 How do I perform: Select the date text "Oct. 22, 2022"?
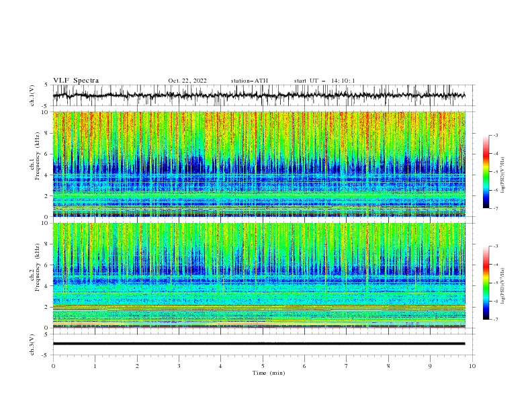click(x=187, y=81)
